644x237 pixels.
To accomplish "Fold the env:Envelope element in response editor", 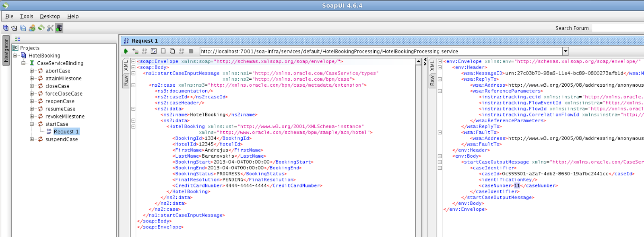I will (x=440, y=62).
